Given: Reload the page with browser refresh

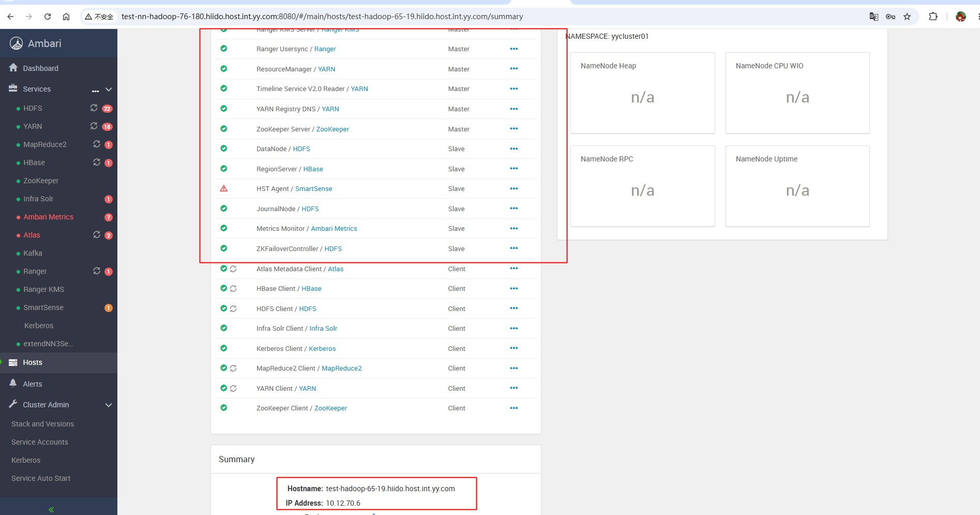Looking at the screenshot, I should (48, 17).
